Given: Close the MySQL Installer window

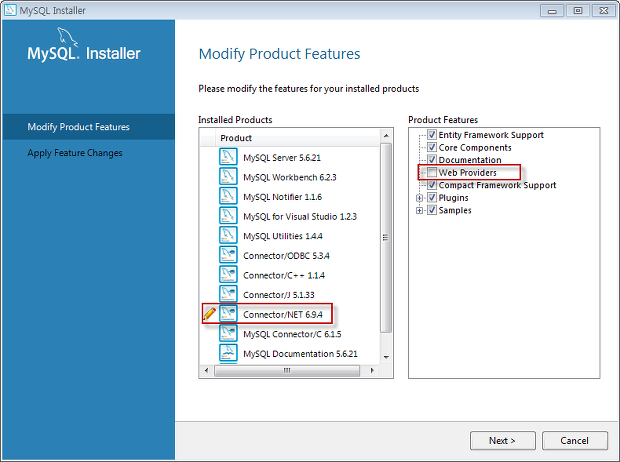Looking at the screenshot, I should (604, 11).
